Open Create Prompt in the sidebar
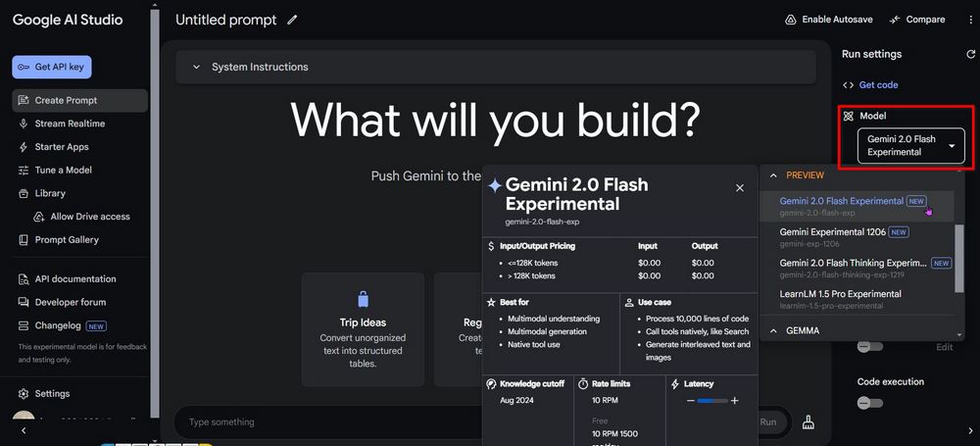The image size is (980, 446). [80, 101]
